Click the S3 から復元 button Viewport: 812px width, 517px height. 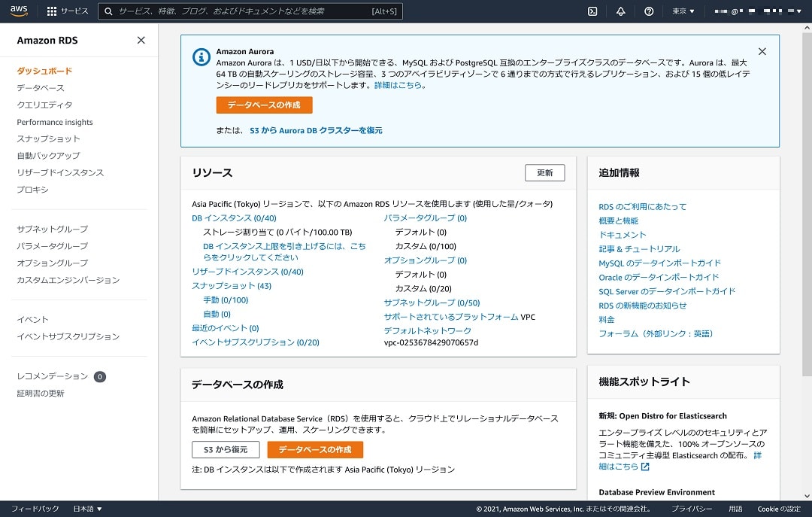pos(226,449)
